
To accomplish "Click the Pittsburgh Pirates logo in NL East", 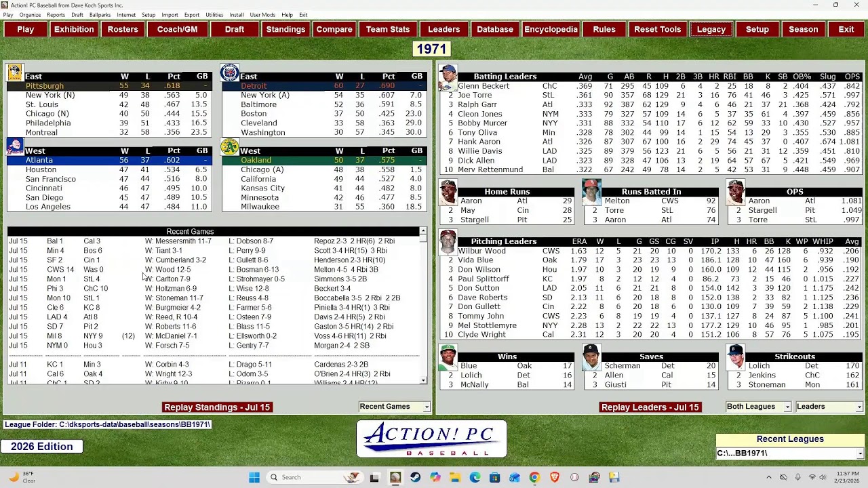I will [15, 72].
